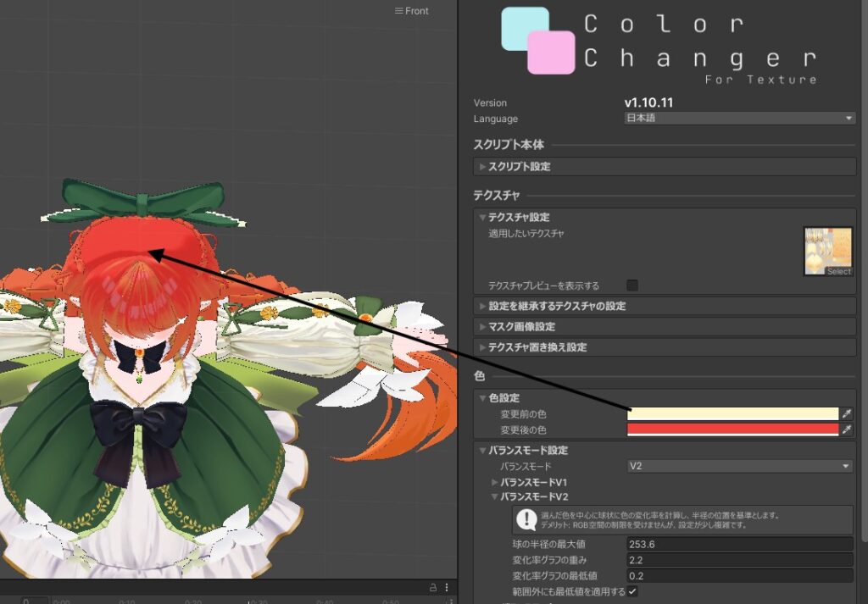Click Select on the texture thumbnail
Viewport: 868px width, 604px height.
[838, 271]
